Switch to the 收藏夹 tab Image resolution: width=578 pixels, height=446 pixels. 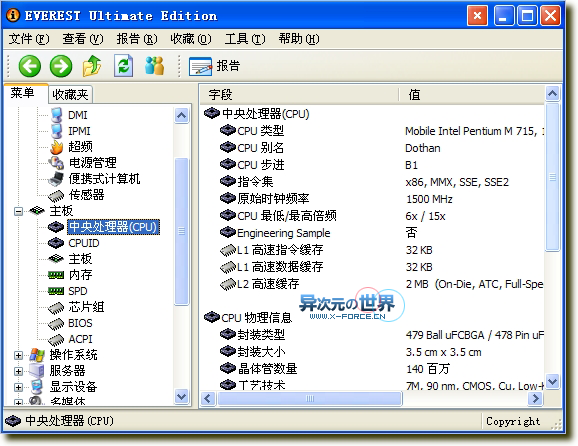pyautogui.click(x=70, y=95)
